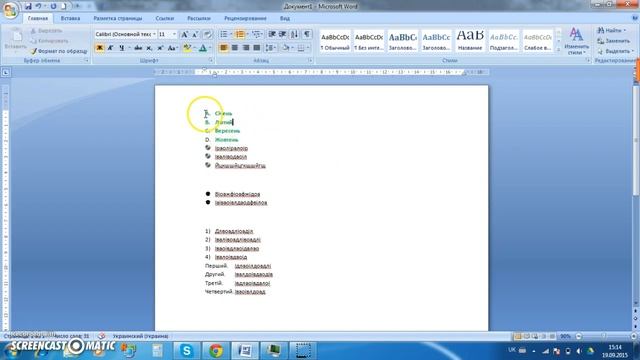The height and width of the screenshot is (360, 640).
Task: Undo the last action
Action: tap(38, 6)
